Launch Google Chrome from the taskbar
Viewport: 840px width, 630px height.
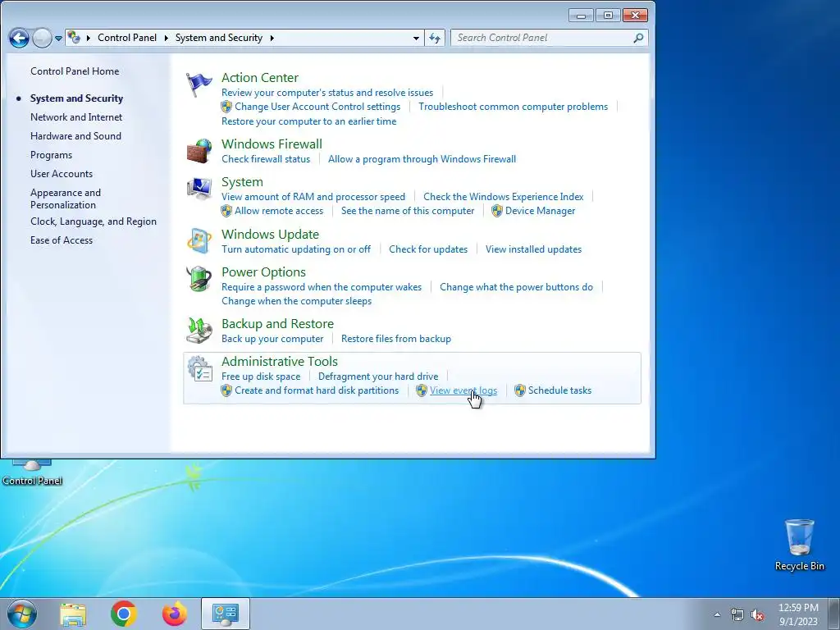pyautogui.click(x=124, y=614)
